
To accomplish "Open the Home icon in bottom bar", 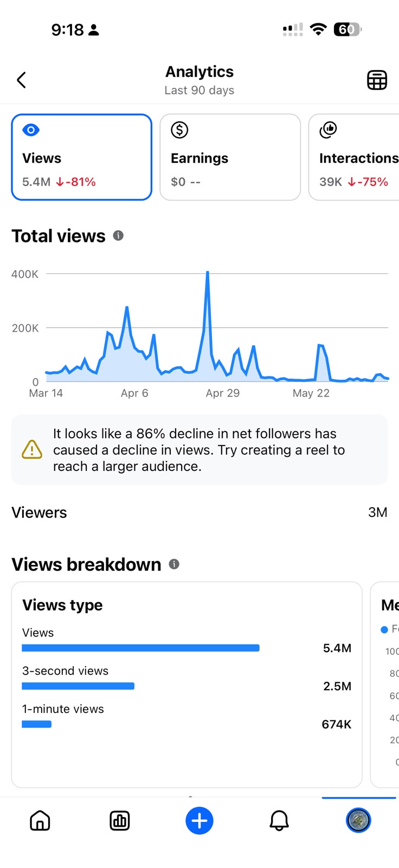I will click(x=40, y=821).
